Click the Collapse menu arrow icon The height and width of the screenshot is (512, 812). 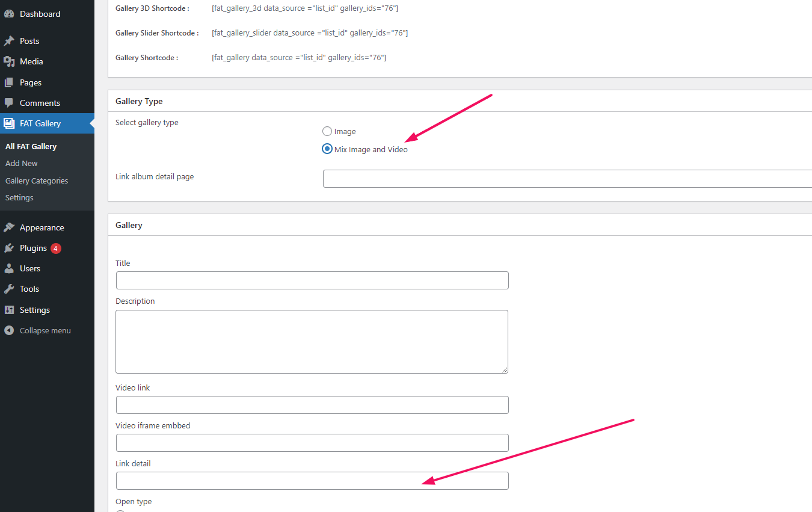(x=9, y=330)
